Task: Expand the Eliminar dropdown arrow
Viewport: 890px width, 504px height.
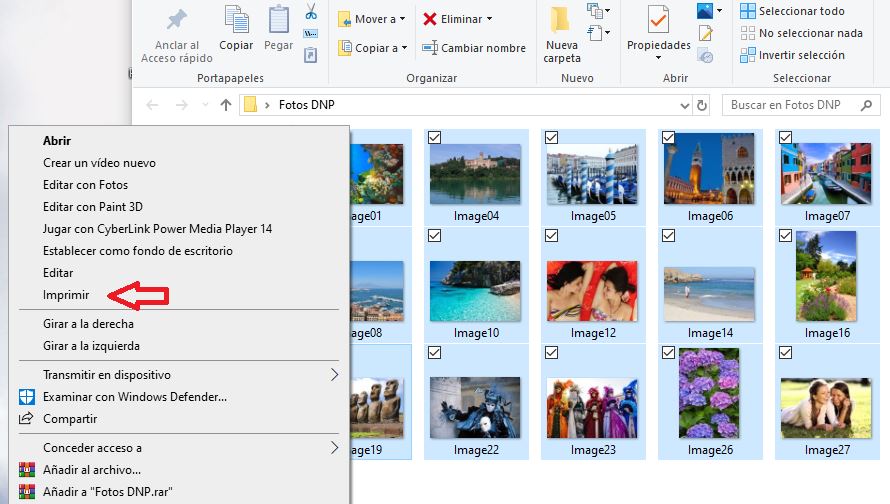Action: coord(489,19)
